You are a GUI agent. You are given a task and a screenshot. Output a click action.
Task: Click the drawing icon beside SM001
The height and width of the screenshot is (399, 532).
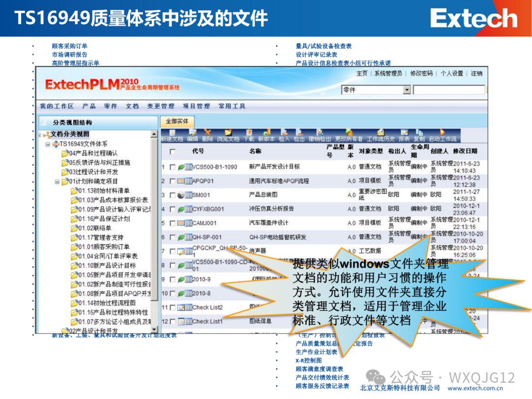click(181, 195)
